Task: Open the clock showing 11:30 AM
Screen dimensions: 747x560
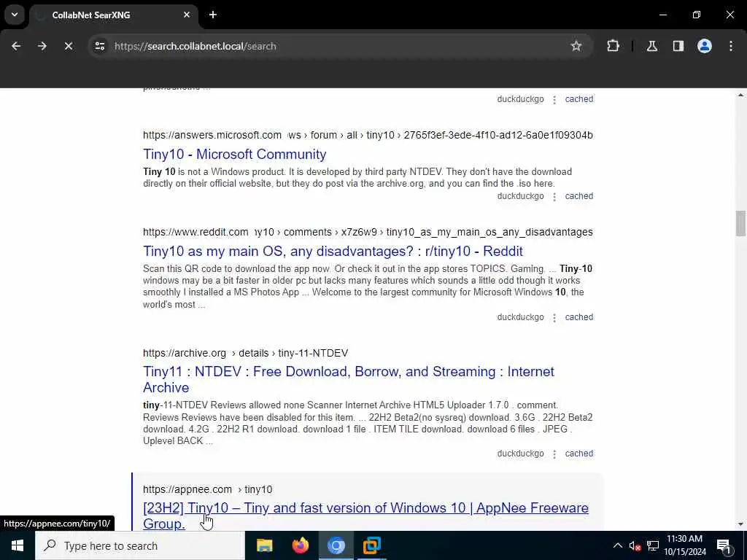Action: 685,545
